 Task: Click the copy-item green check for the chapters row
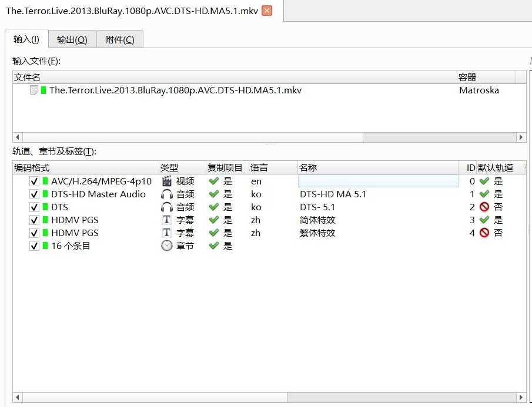tap(214, 245)
